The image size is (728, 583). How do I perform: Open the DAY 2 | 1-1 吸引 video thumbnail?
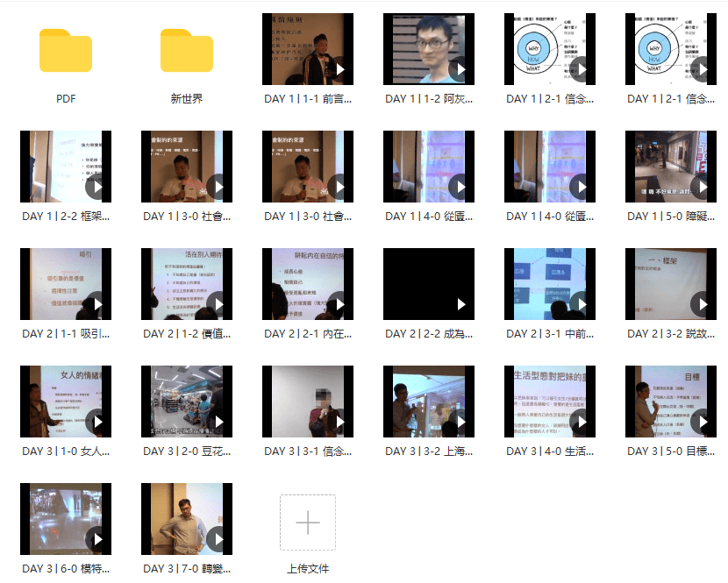pos(66,284)
